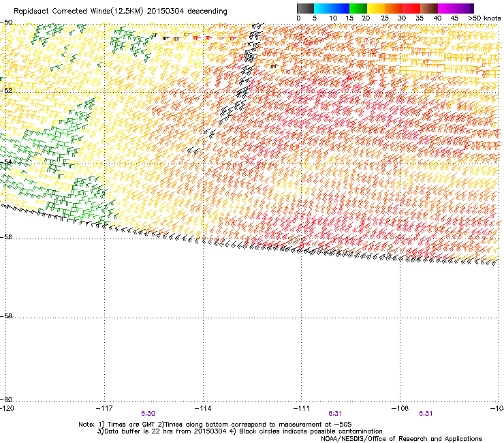The height and width of the screenshot is (443, 504).
Task: Click the legend label '25'
Action: [385, 18]
